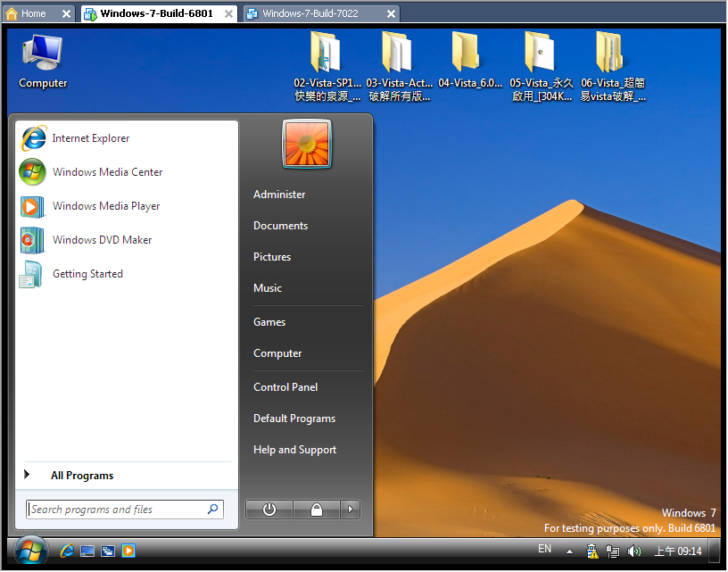
Task: Open the EN language indicator
Action: (x=544, y=550)
